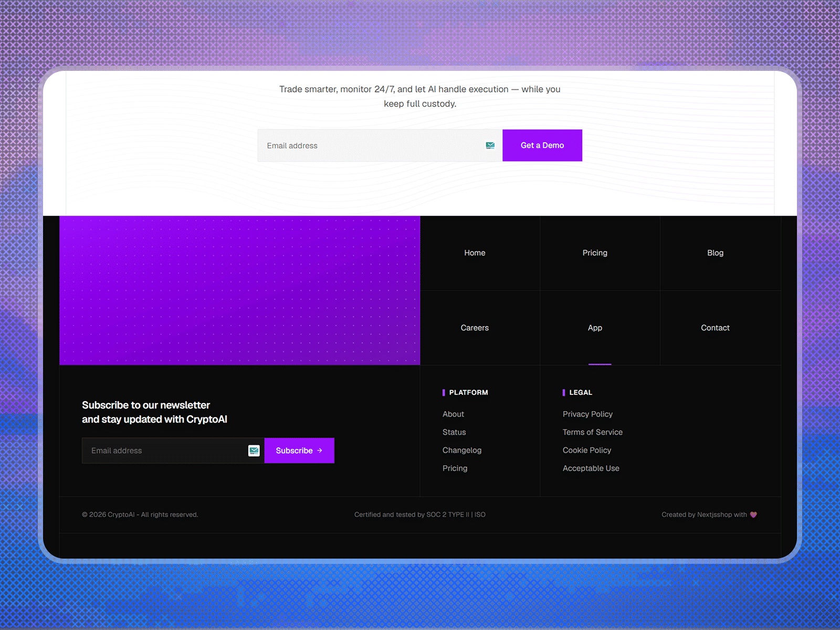The image size is (840, 630).
Task: Click mail icon in newsletter email field
Action: pos(254,450)
